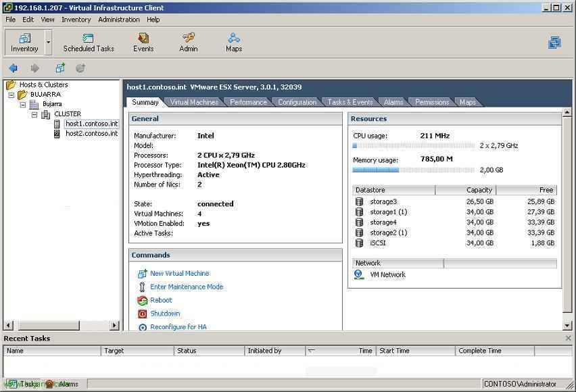Click Reconfigure for HA link
576x392 pixels.
pos(178,327)
